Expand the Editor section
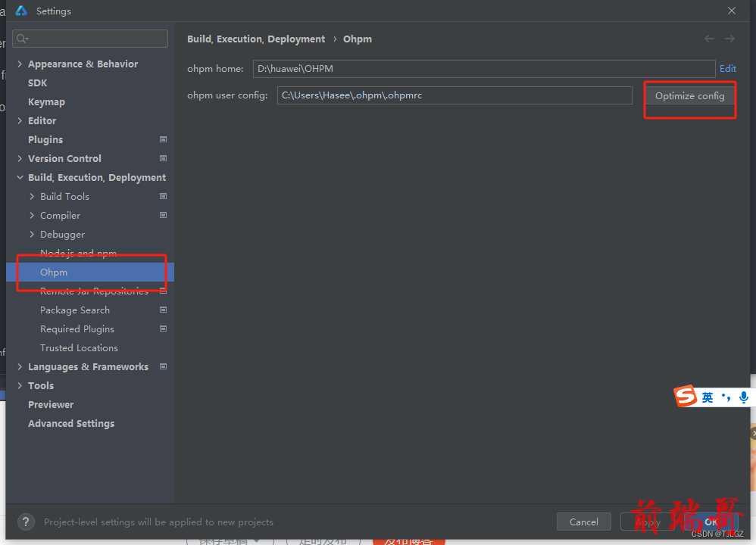 [20, 120]
